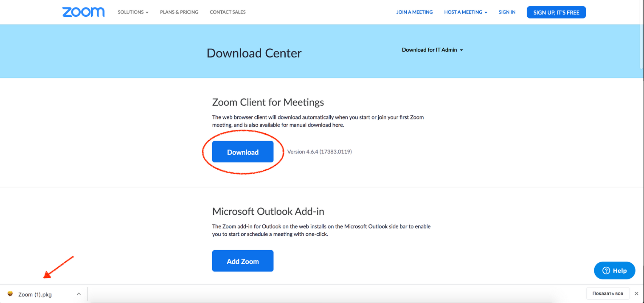Click the Zoom logo
Viewport: 644px width, 303px height.
(x=83, y=12)
